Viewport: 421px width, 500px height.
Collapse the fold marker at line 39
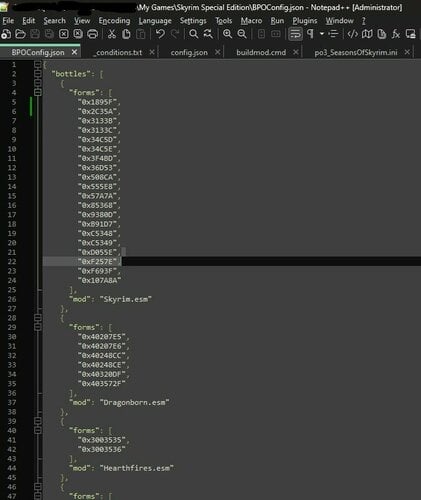coord(38,421)
